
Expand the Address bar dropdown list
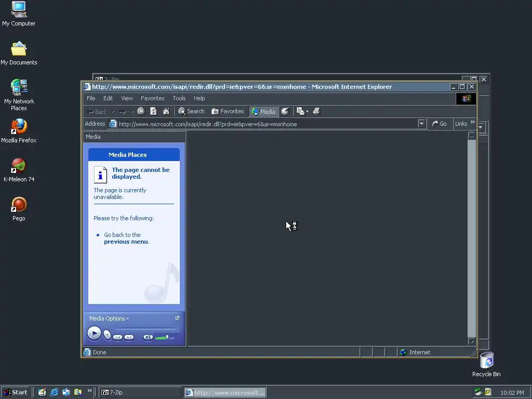421,124
